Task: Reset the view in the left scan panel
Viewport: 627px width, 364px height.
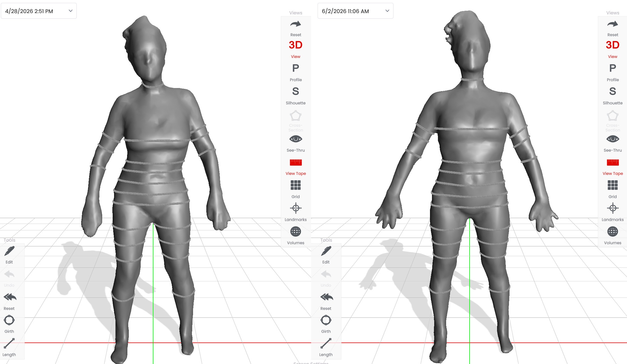Action: [x=296, y=28]
